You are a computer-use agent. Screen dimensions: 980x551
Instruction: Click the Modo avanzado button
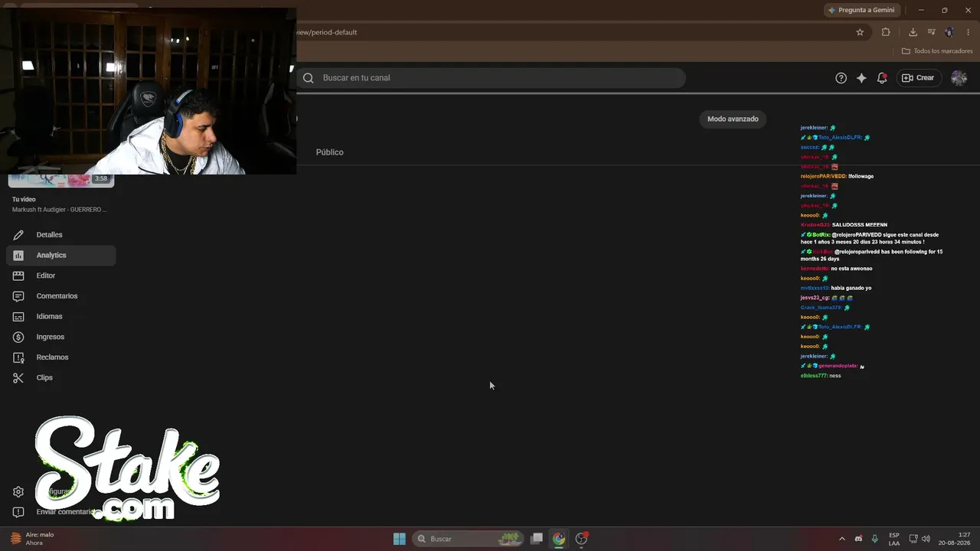click(733, 119)
